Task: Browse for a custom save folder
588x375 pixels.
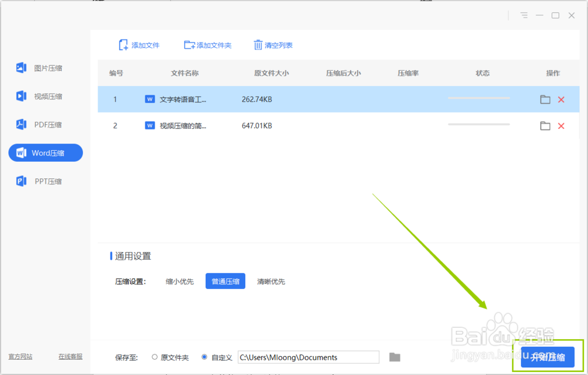Action: pos(394,357)
